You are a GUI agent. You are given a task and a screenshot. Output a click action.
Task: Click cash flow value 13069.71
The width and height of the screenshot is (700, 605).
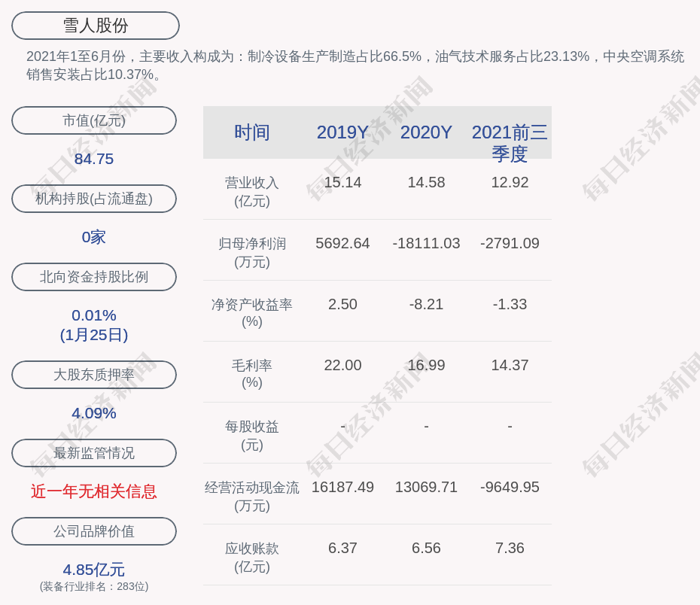pos(426,487)
